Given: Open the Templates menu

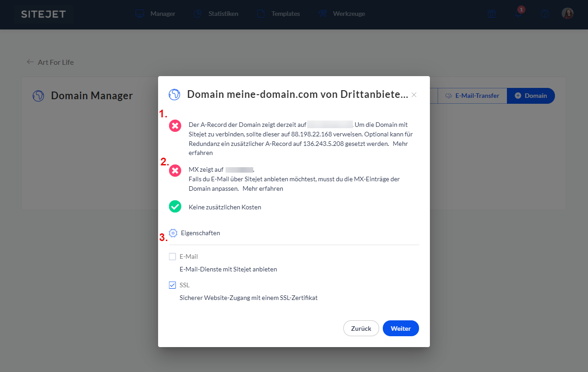Looking at the screenshot, I should click(x=278, y=14).
